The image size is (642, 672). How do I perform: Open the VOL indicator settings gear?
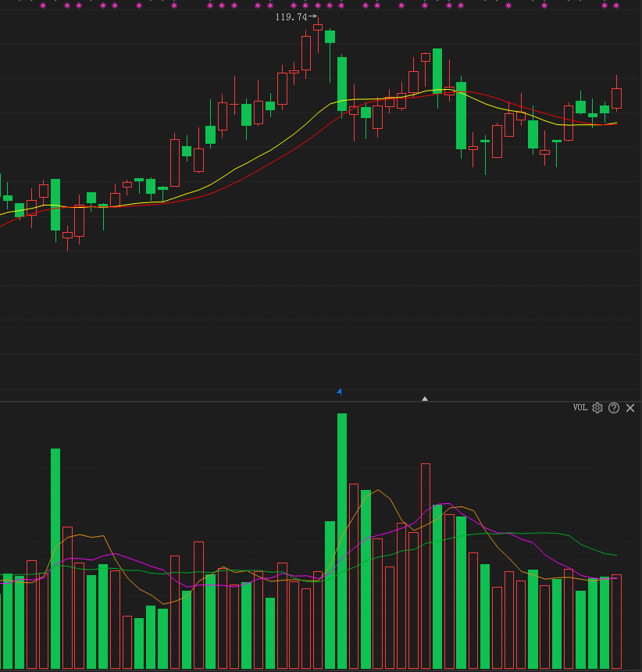[597, 408]
